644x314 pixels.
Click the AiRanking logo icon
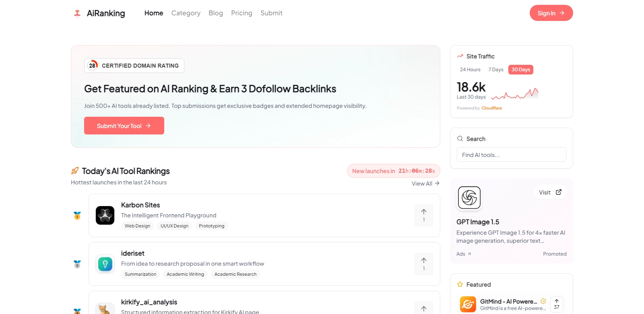pyautogui.click(x=77, y=13)
